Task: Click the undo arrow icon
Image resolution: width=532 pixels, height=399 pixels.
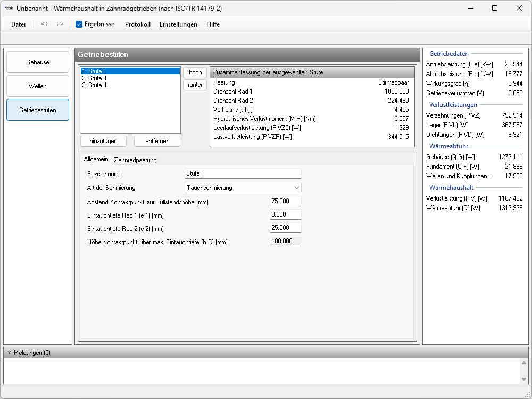Action: [44, 24]
